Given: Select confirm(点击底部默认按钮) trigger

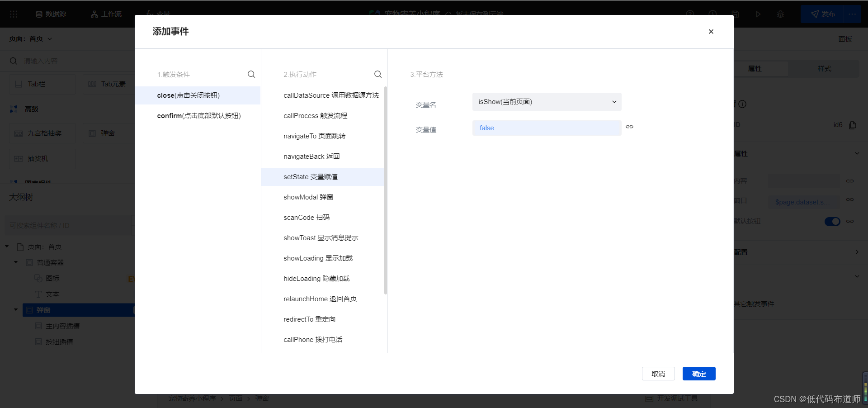Looking at the screenshot, I should click(198, 116).
